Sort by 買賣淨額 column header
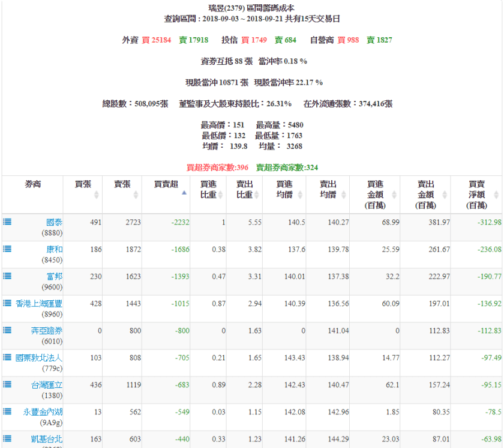This screenshot has width=504, height=448. [x=477, y=195]
